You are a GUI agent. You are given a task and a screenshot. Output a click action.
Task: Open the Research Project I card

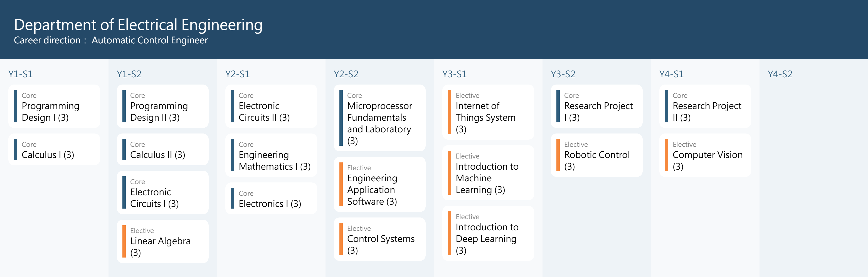point(596,106)
